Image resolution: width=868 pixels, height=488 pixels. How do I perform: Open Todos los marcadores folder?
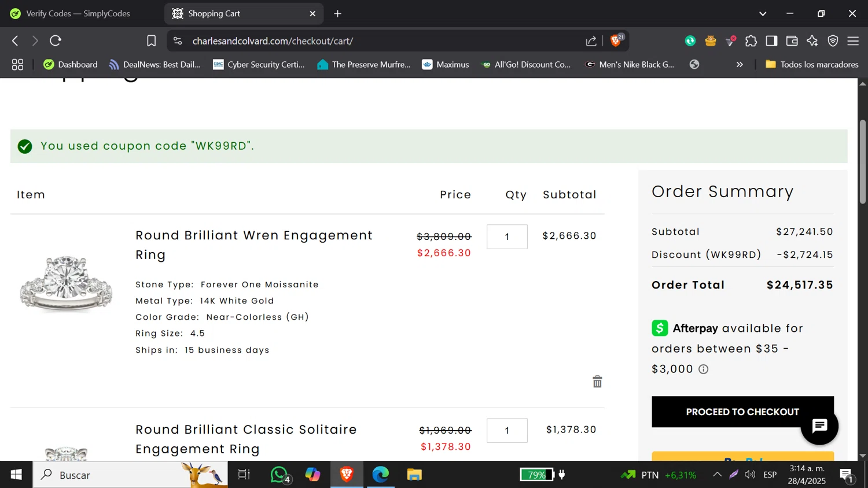(x=812, y=65)
